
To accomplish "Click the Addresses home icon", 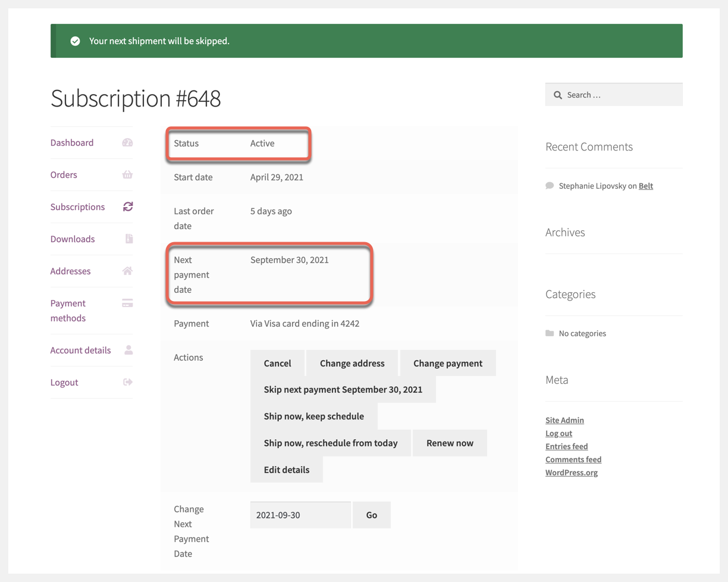I will point(127,271).
